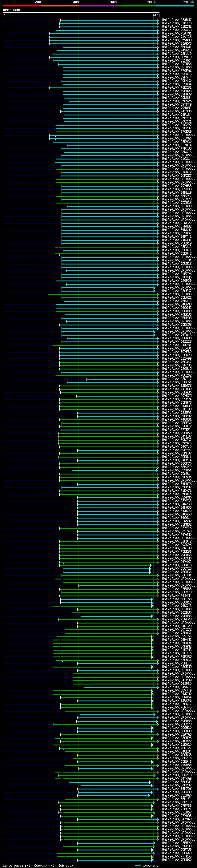Select label UniRef100_Q9BL61
The image size is (197, 868).
pyautogui.click(x=177, y=382)
